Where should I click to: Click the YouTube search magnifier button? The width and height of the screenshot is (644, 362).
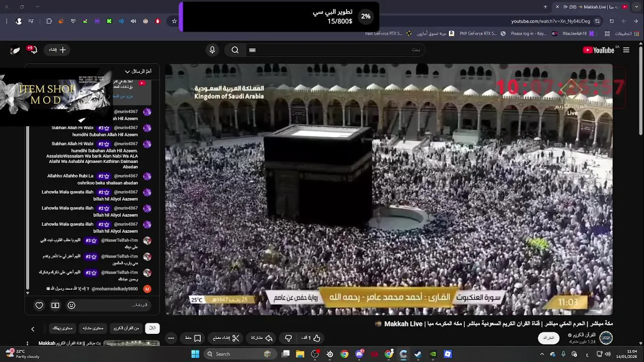point(235,50)
